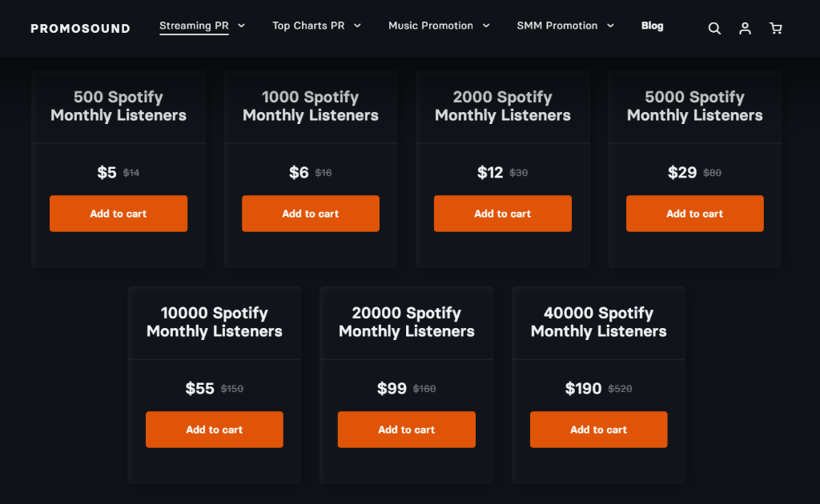Visit the Blog link

coord(652,26)
